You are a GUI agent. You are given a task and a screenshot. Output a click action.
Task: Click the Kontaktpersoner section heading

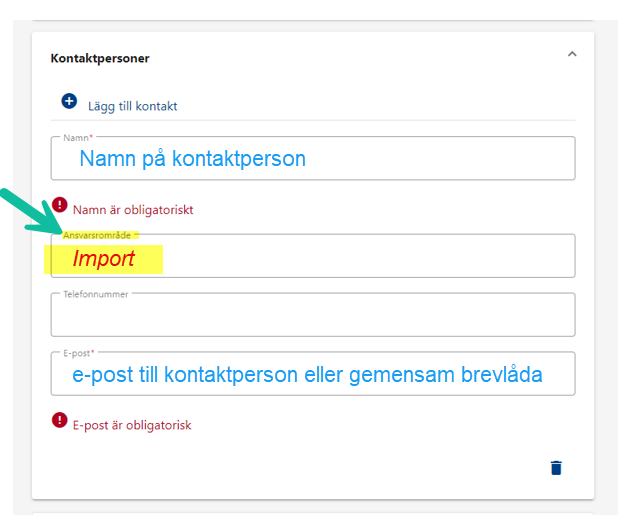click(100, 58)
